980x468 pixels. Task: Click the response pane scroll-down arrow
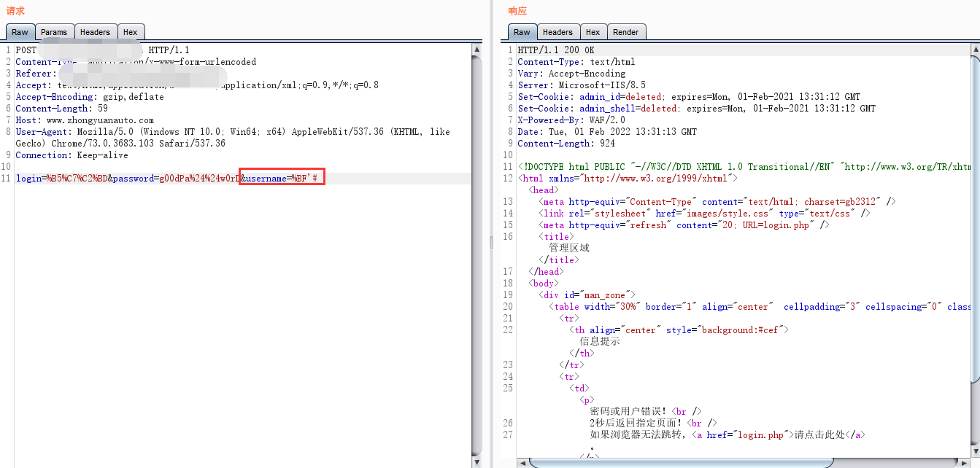click(x=975, y=452)
